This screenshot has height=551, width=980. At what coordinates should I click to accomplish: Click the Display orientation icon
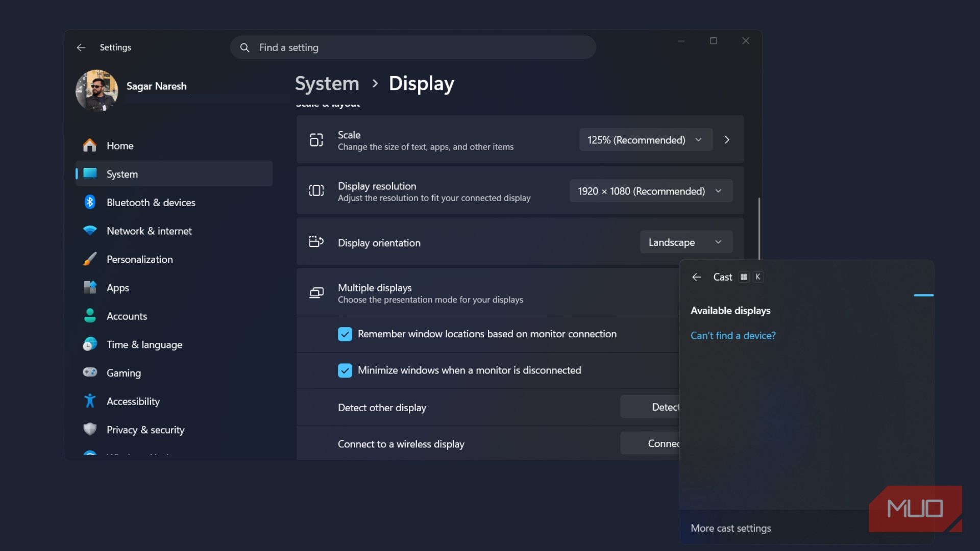tap(316, 242)
